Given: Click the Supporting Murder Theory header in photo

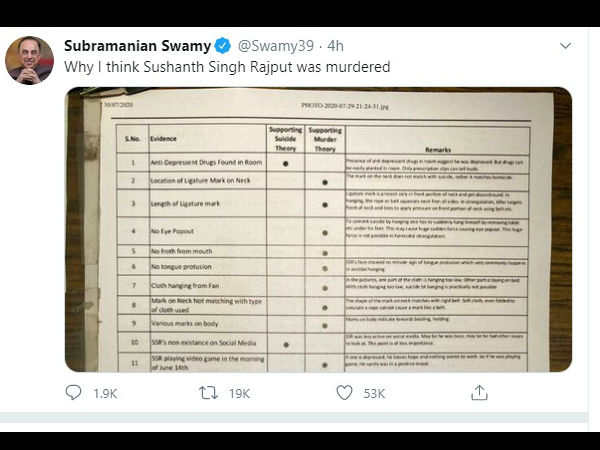Looking at the screenshot, I should tap(325, 140).
